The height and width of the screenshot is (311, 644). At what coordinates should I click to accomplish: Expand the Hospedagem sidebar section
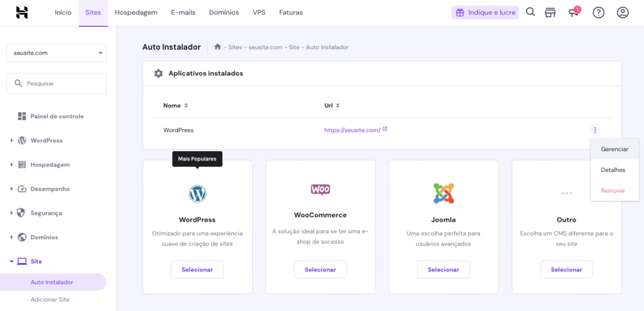click(x=12, y=165)
